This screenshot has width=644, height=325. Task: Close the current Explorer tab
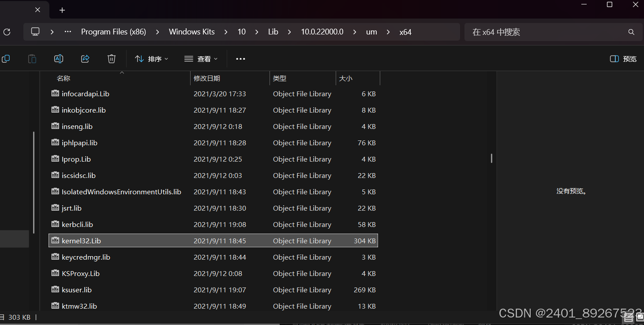37,10
